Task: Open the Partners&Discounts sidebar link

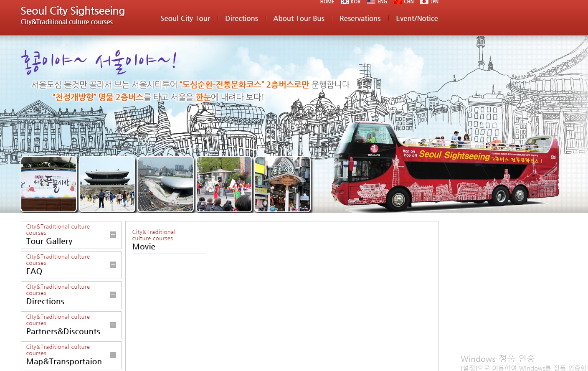Action: pyautogui.click(x=63, y=331)
